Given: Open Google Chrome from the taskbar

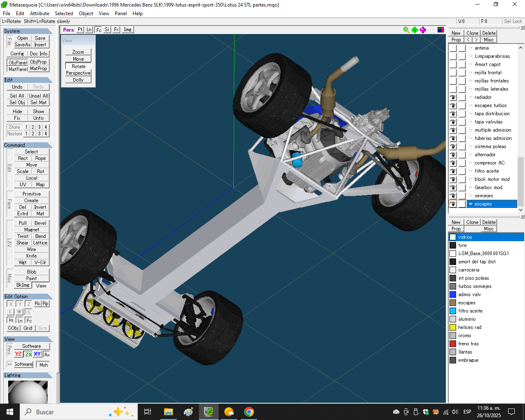Looking at the screenshot, I should (x=249, y=412).
